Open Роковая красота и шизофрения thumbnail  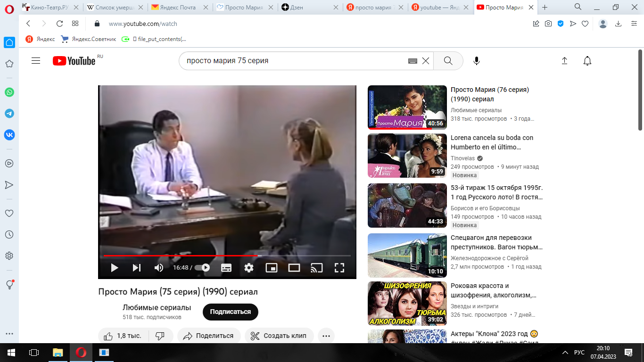point(407,304)
